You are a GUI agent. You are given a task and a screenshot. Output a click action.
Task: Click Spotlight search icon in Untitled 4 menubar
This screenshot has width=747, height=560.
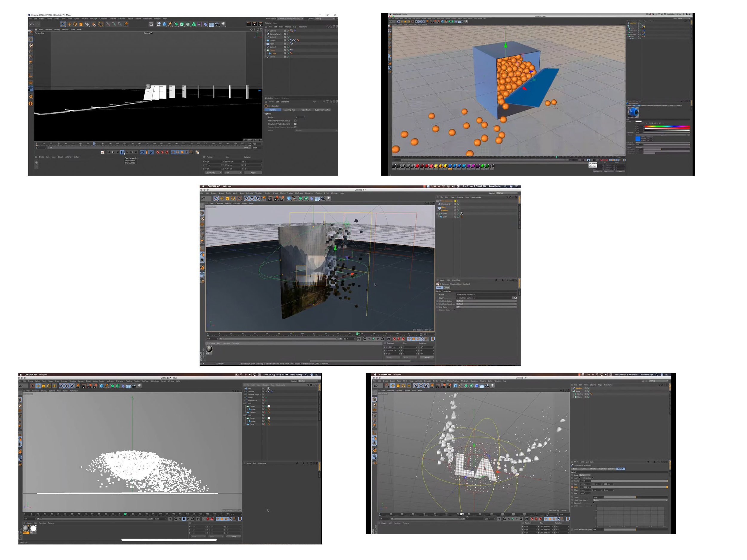pyautogui.click(x=506, y=186)
